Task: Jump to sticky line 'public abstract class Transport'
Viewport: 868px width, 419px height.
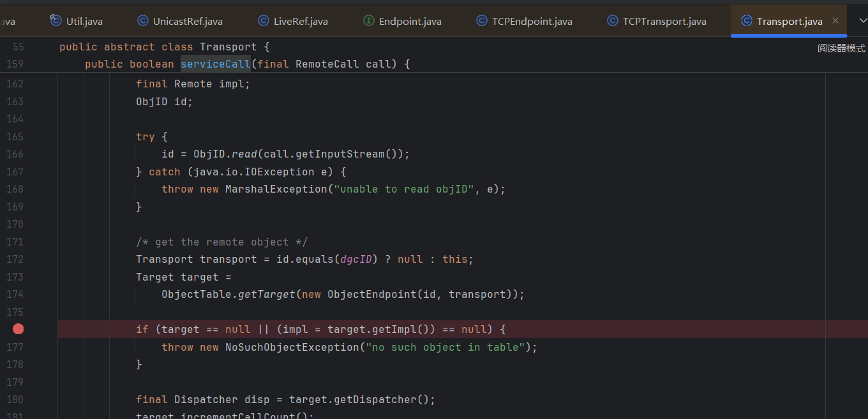Action: 158,47
